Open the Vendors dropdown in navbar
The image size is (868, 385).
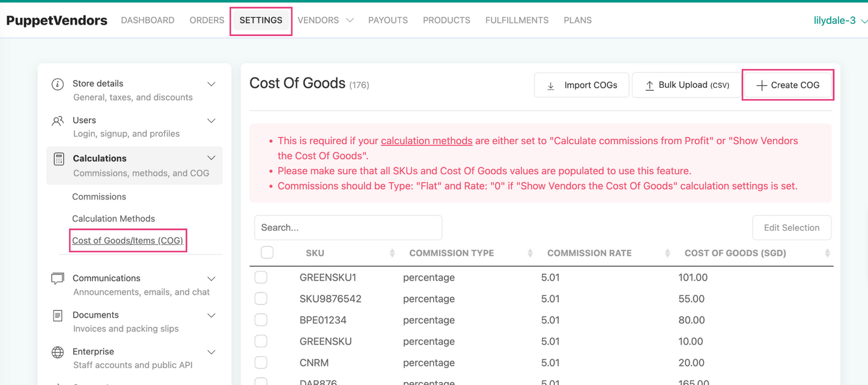click(325, 20)
